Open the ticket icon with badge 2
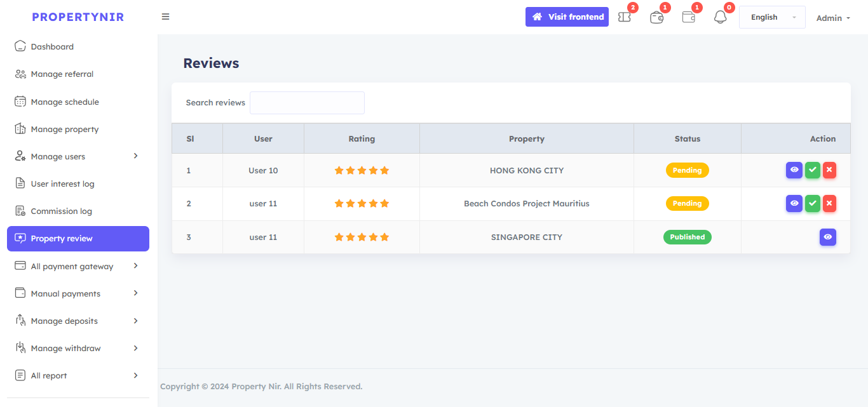This screenshot has width=868, height=407. pyautogui.click(x=625, y=17)
